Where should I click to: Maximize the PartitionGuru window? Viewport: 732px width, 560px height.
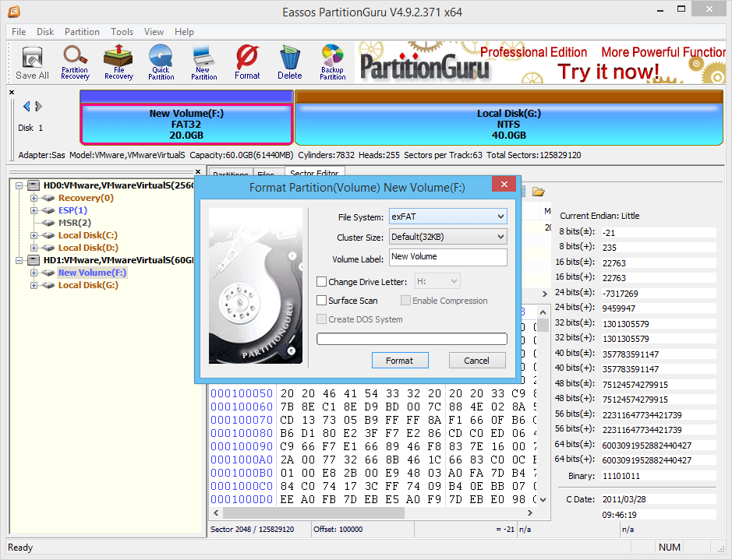coord(681,9)
